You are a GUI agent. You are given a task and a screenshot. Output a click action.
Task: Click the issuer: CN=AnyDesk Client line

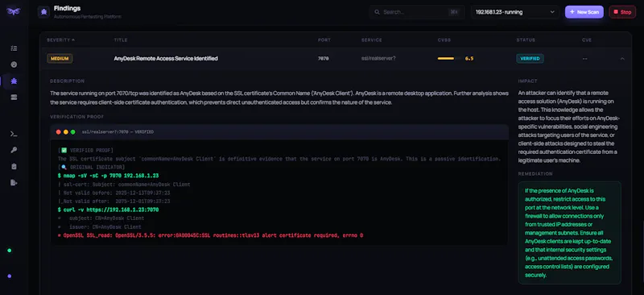click(x=100, y=226)
